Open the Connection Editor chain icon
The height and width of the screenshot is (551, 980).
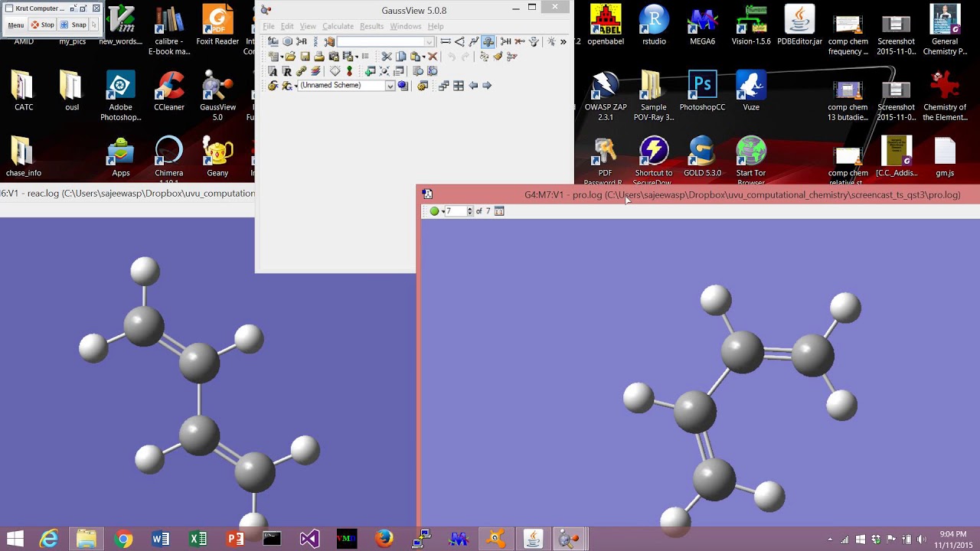[x=301, y=71]
